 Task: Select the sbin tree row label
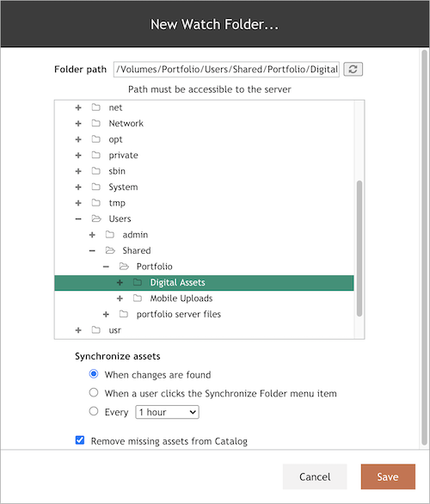click(117, 171)
